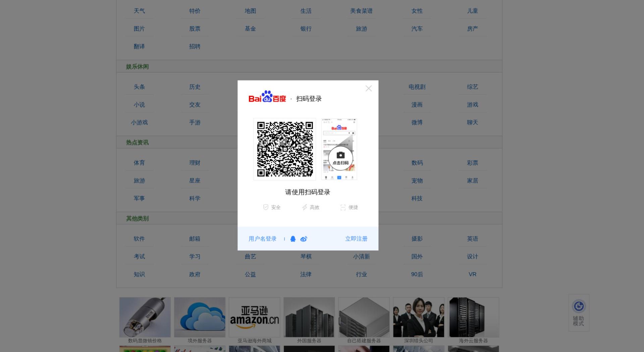This screenshot has width=644, height=352.
Task: Open the 数码显微镜价格 thumbnail
Action: point(145,317)
